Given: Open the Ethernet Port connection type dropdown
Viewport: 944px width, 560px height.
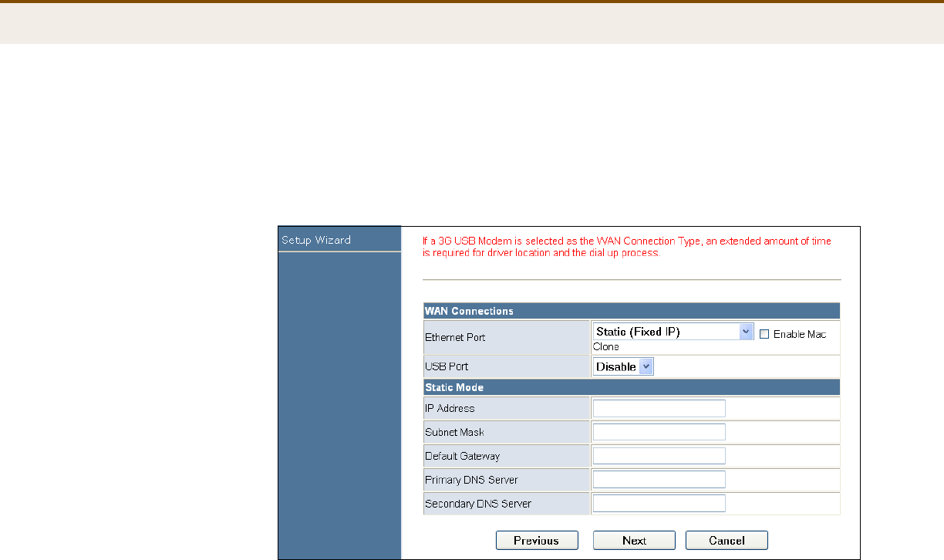Looking at the screenshot, I should 673,332.
